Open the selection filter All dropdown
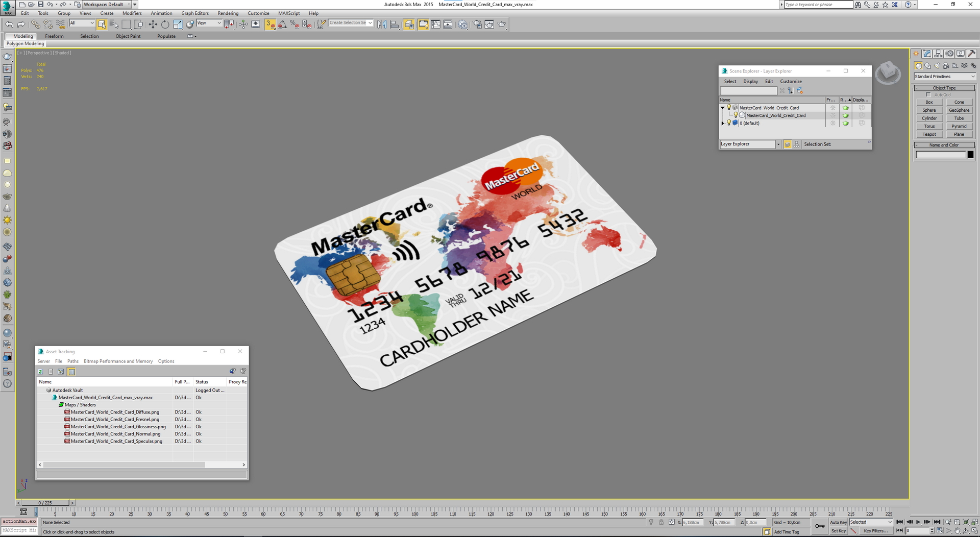Image resolution: width=980 pixels, height=537 pixels. [x=82, y=23]
